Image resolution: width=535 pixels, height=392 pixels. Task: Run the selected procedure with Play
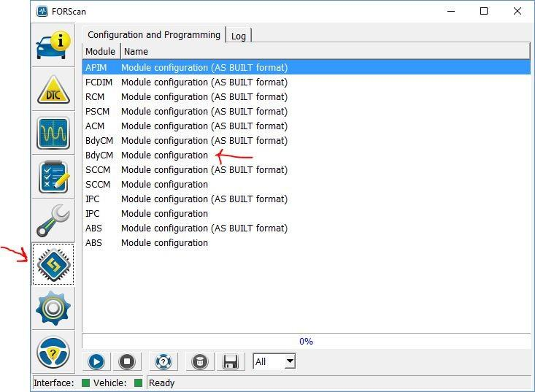[96, 361]
